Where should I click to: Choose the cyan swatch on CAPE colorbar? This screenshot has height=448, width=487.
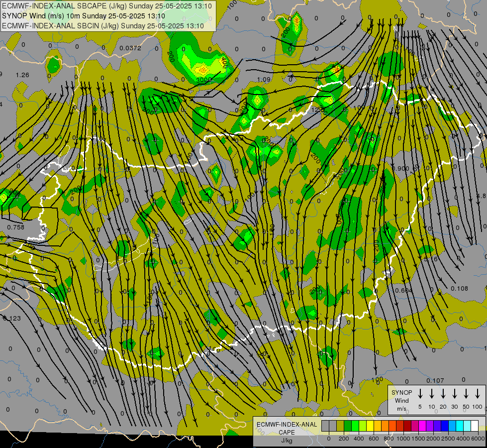[x=460, y=426]
